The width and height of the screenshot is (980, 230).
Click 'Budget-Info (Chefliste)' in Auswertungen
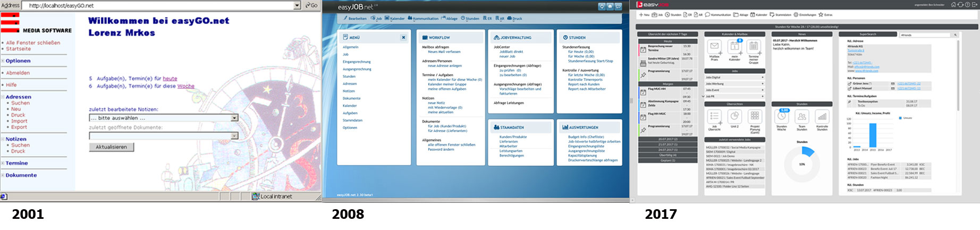pos(586,137)
